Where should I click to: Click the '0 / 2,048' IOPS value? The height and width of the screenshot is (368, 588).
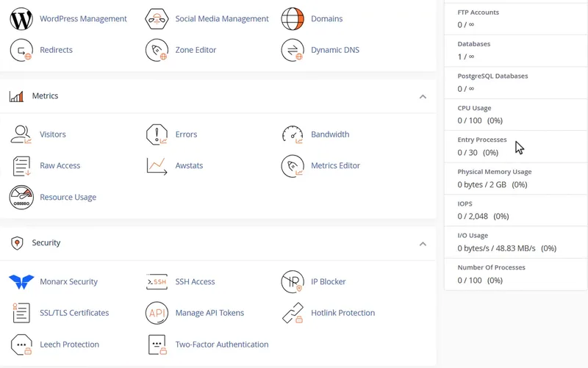click(x=473, y=217)
